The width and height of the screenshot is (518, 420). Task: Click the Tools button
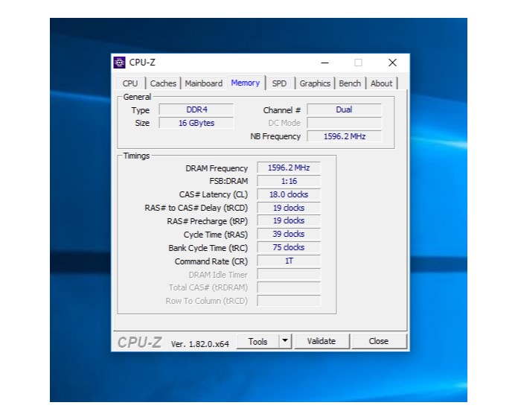click(258, 341)
